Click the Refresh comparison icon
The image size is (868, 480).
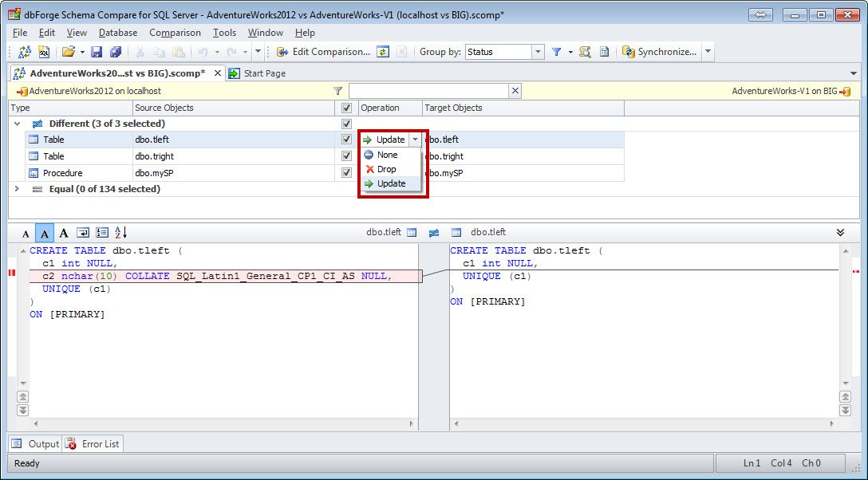click(x=382, y=52)
